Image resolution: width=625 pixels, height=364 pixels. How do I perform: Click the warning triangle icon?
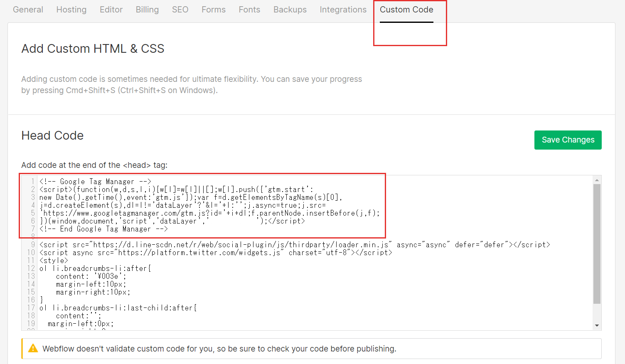(33, 348)
